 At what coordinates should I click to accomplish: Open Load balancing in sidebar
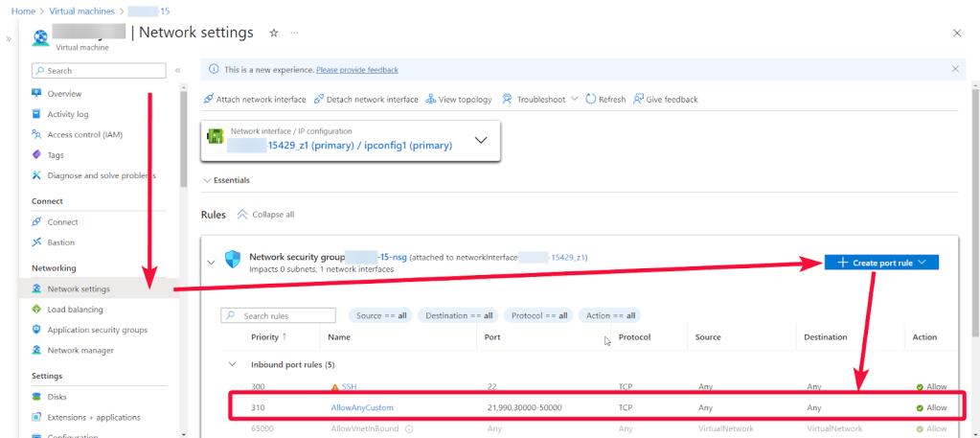75,310
